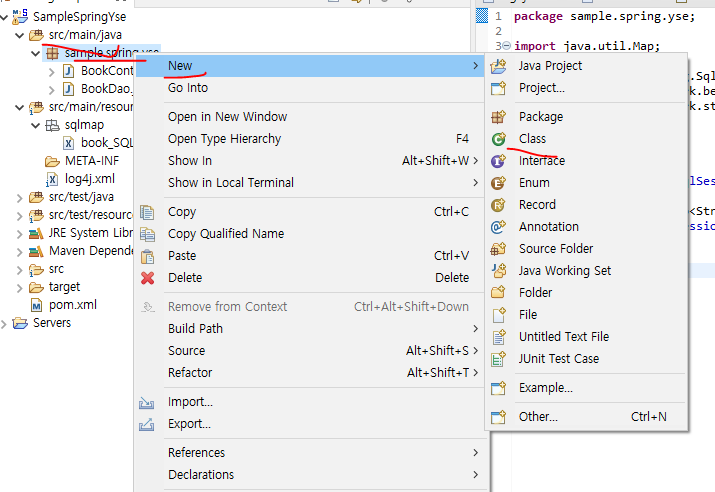Click the SampleSpringYse project icon
Image resolution: width=715 pixels, height=492 pixels.
(x=20, y=16)
